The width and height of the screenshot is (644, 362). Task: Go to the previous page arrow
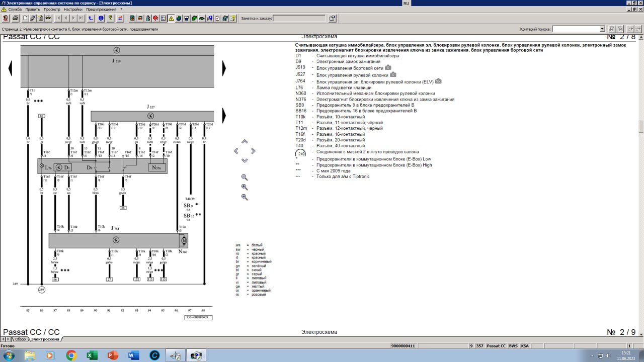[65, 19]
